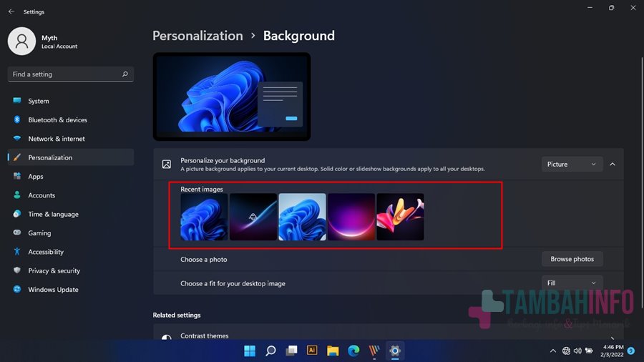Viewport: 644px width, 362px height.
Task: Click the Personalization breadcrumb link
Action: pyautogui.click(x=197, y=36)
